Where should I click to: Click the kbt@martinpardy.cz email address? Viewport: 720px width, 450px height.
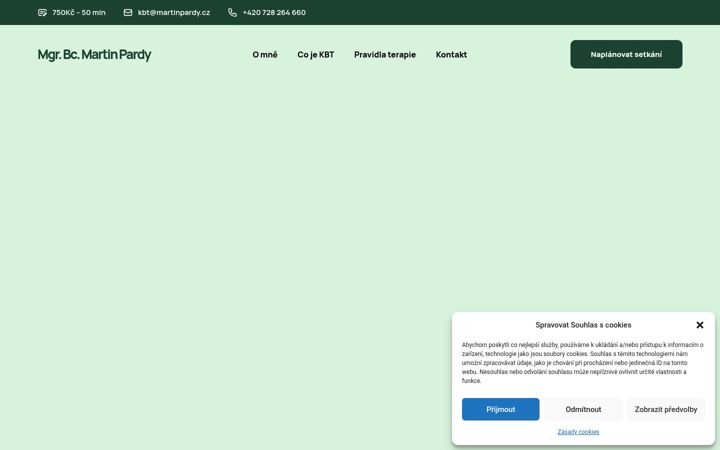[174, 12]
